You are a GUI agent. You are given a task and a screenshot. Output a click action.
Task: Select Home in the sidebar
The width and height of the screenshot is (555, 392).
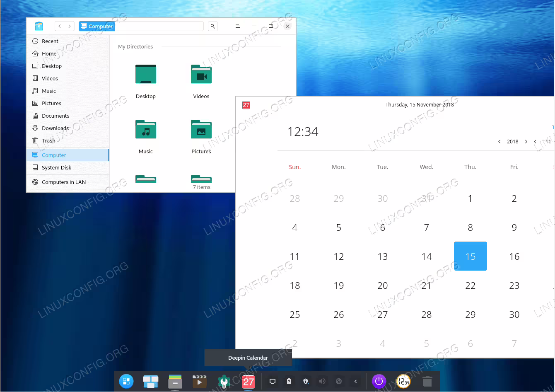[x=68, y=53]
